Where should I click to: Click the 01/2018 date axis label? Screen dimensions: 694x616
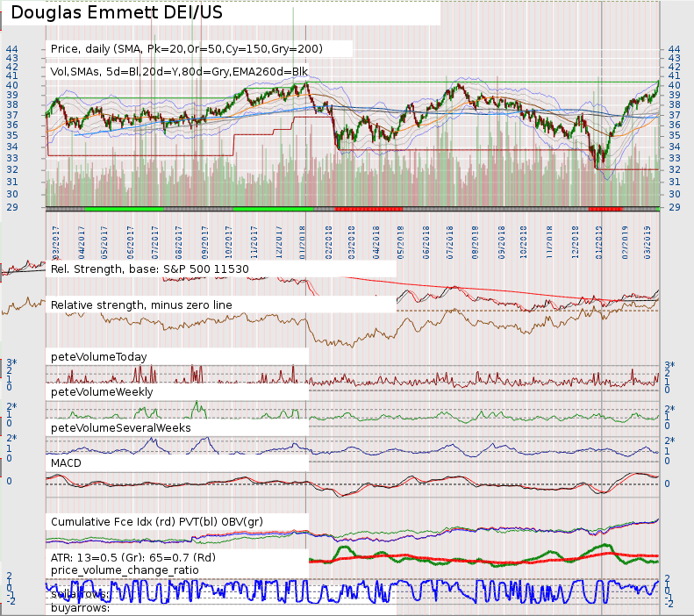click(x=303, y=242)
